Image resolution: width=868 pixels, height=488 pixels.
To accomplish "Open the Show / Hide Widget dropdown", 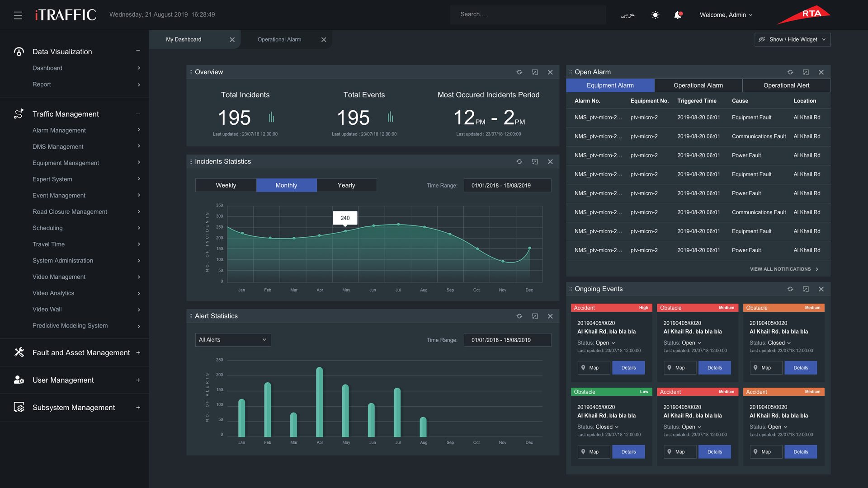I will [x=792, y=40].
